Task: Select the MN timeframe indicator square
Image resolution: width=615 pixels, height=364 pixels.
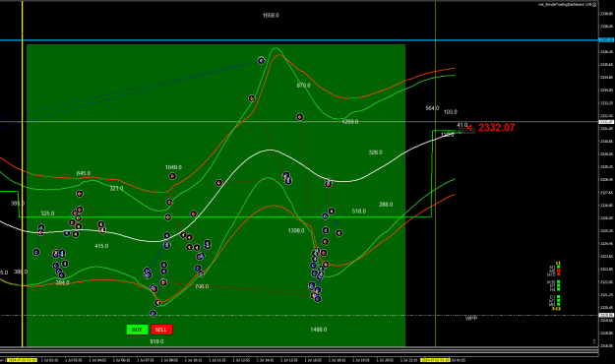Action: (x=559, y=304)
